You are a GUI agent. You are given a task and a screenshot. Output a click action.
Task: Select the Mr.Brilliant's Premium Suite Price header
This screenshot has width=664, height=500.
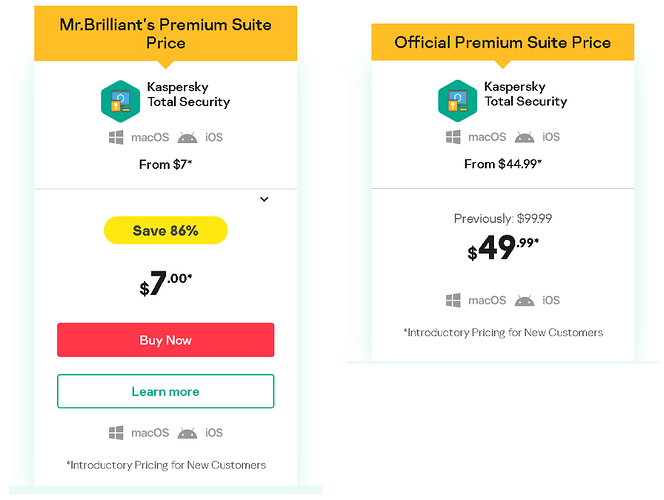(x=166, y=33)
